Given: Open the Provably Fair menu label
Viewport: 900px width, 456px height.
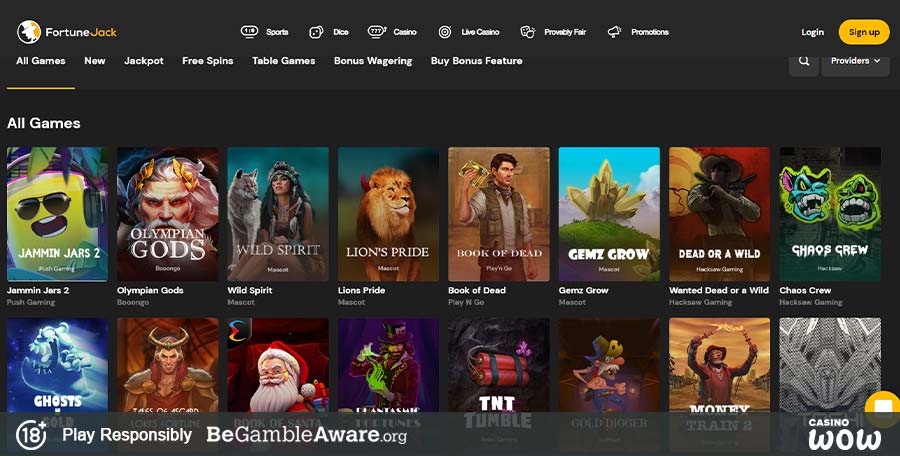Looking at the screenshot, I should (565, 32).
